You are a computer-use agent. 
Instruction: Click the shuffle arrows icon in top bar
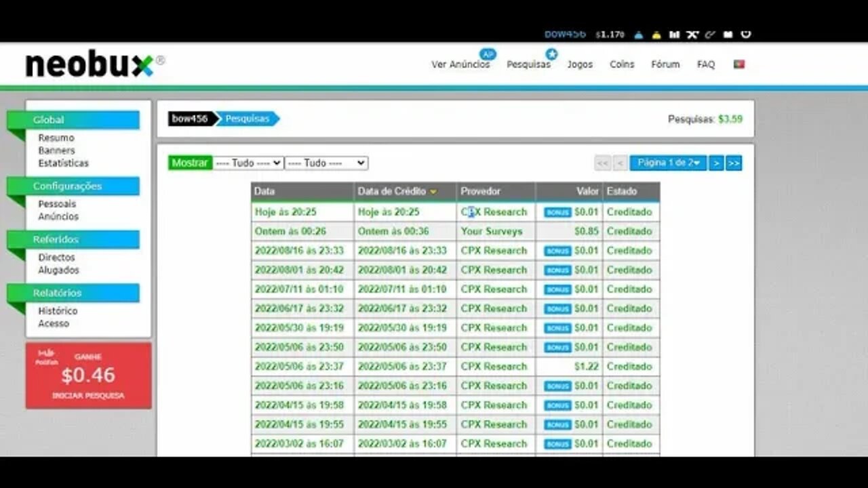(x=692, y=35)
